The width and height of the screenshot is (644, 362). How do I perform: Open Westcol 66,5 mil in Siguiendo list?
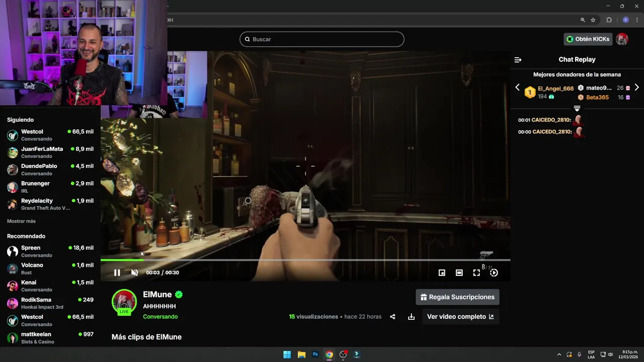pos(50,135)
